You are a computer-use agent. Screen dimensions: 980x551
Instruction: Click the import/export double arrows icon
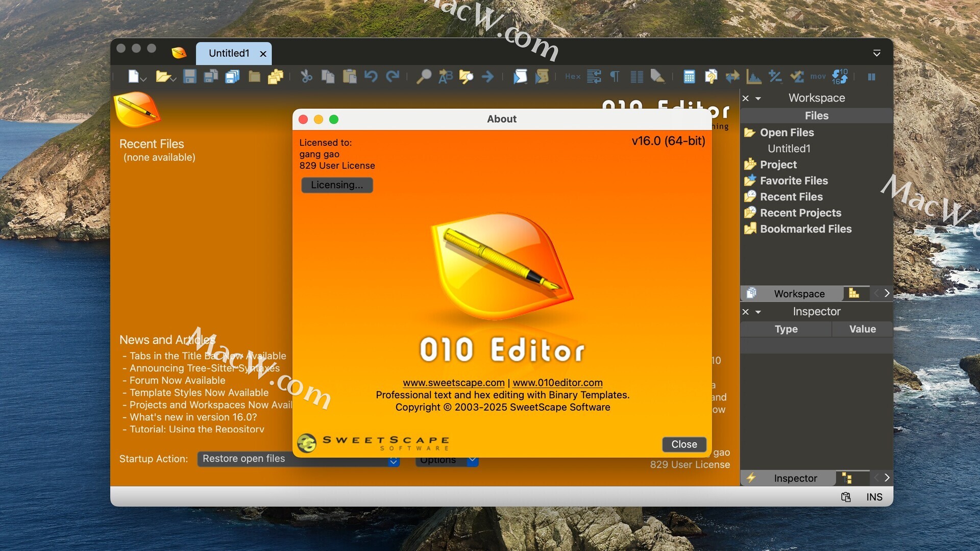click(732, 77)
